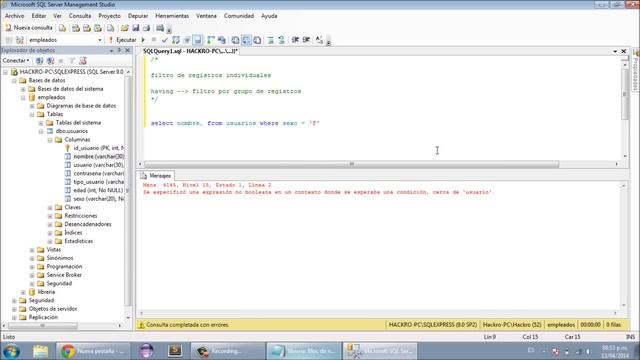Screen dimensions: 640x360
Task: Click the Connect Object Explorer icon
Action: (x=39, y=61)
